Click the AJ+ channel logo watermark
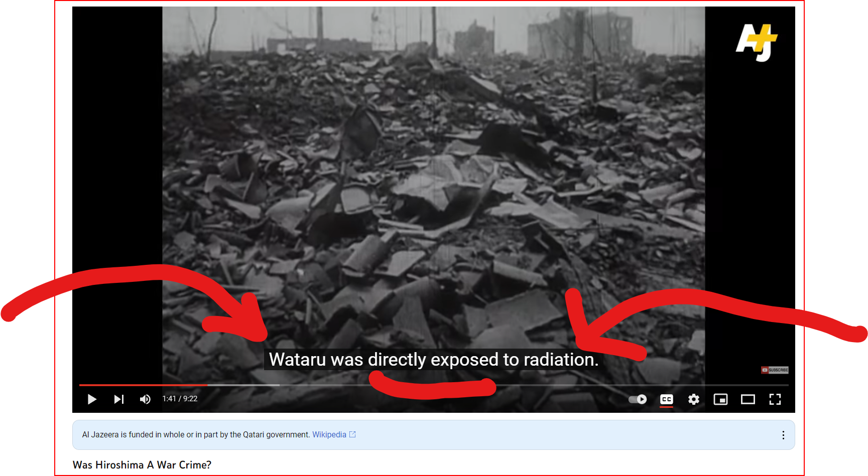The width and height of the screenshot is (868, 476). pyautogui.click(x=757, y=43)
